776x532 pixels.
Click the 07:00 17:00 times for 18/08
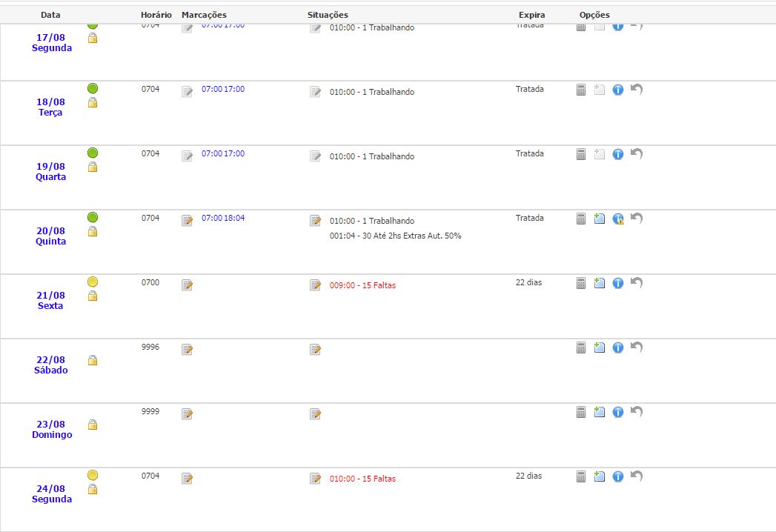pos(223,90)
